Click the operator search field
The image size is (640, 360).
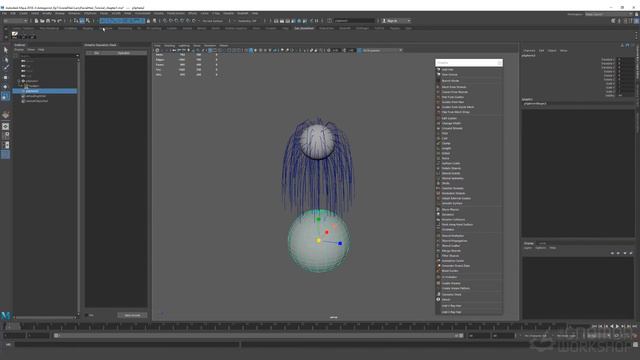pos(469,63)
